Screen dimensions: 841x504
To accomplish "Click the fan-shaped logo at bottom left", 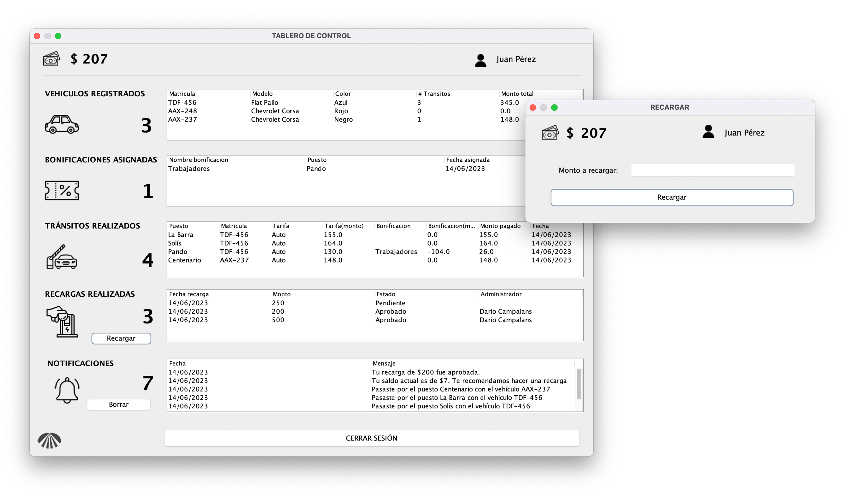I will tap(50, 440).
